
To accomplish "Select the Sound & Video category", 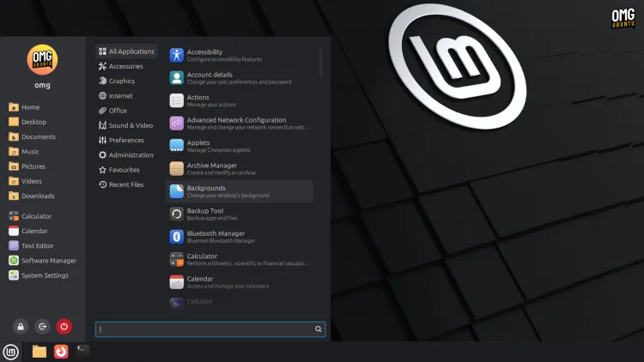I will click(126, 125).
